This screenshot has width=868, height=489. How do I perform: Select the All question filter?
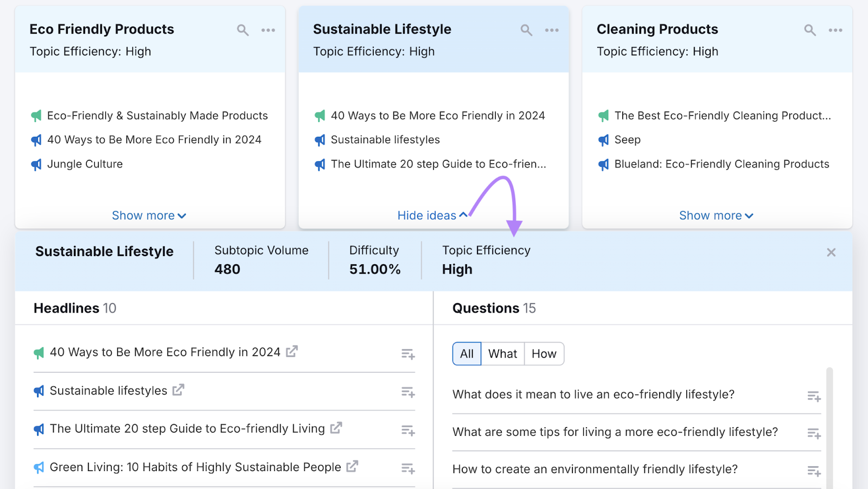467,353
